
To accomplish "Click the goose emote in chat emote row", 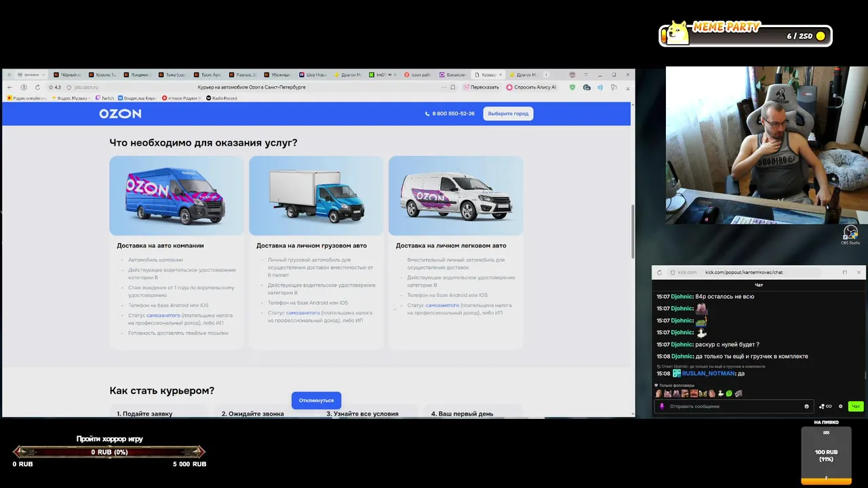I will (x=721, y=393).
